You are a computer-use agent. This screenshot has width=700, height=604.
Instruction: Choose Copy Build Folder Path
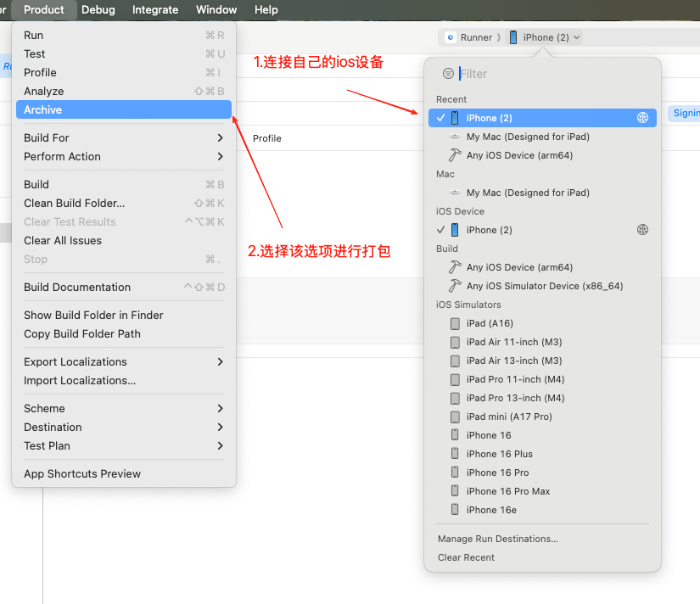click(x=124, y=334)
